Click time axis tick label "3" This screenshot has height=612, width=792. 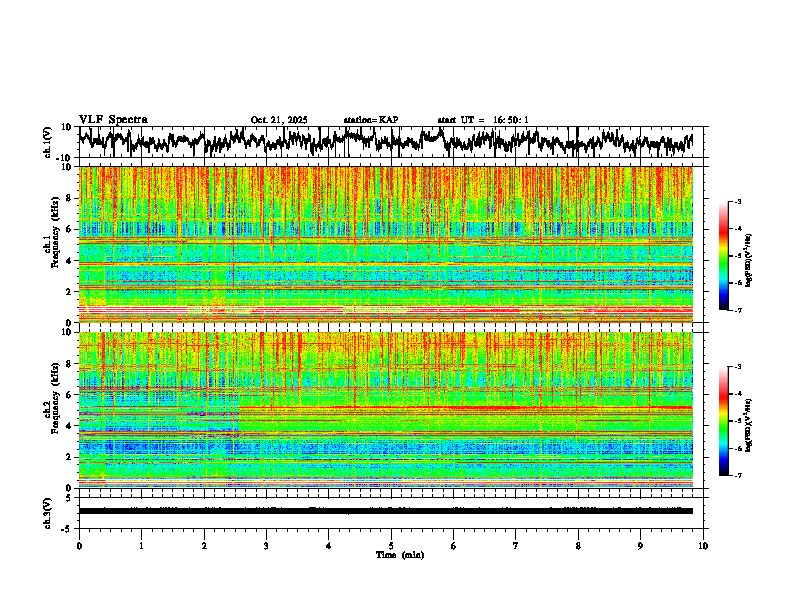(x=266, y=546)
